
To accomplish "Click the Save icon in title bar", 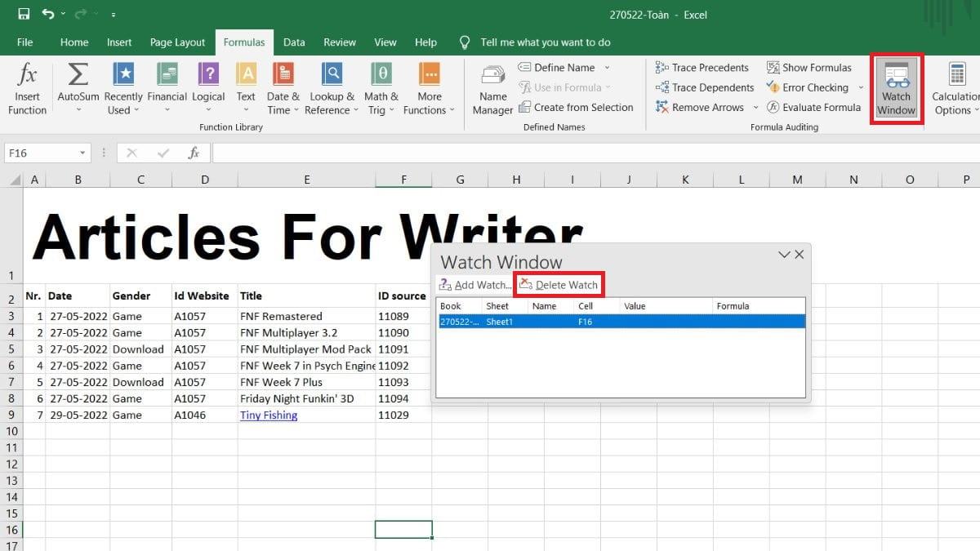I will click(x=24, y=14).
